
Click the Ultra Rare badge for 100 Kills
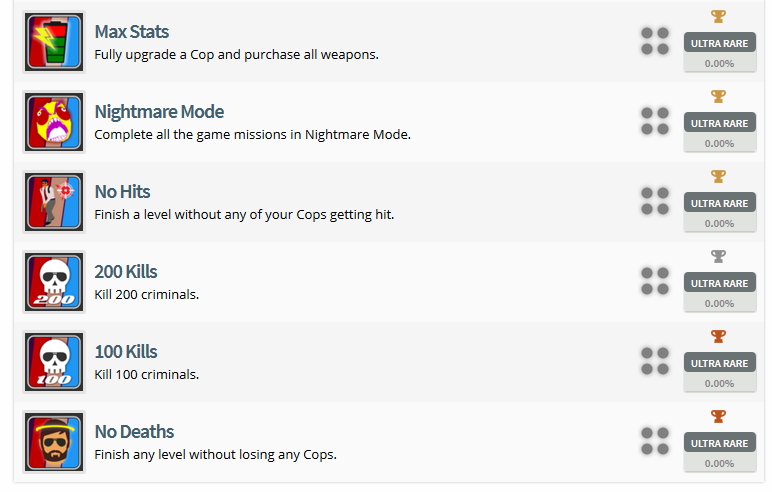tap(719, 363)
